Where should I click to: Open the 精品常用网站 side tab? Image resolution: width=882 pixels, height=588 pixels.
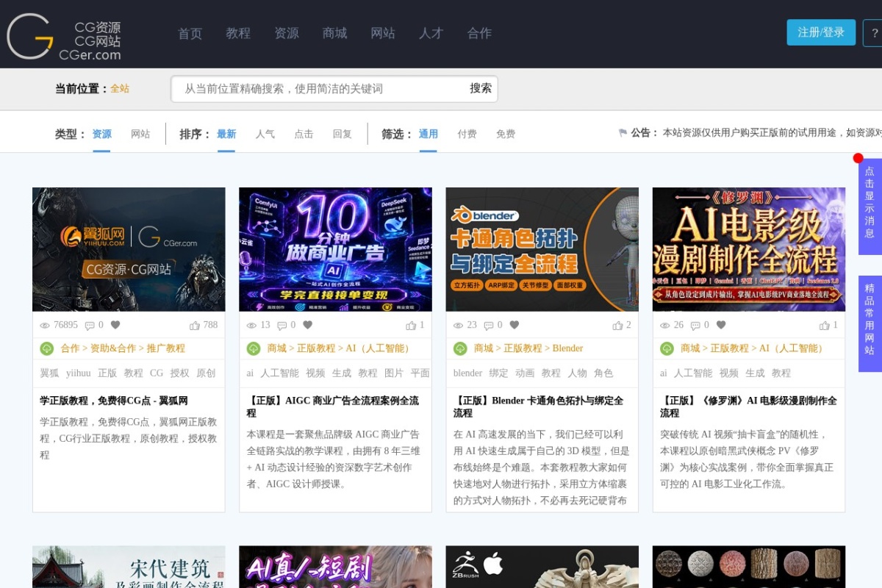coord(870,323)
